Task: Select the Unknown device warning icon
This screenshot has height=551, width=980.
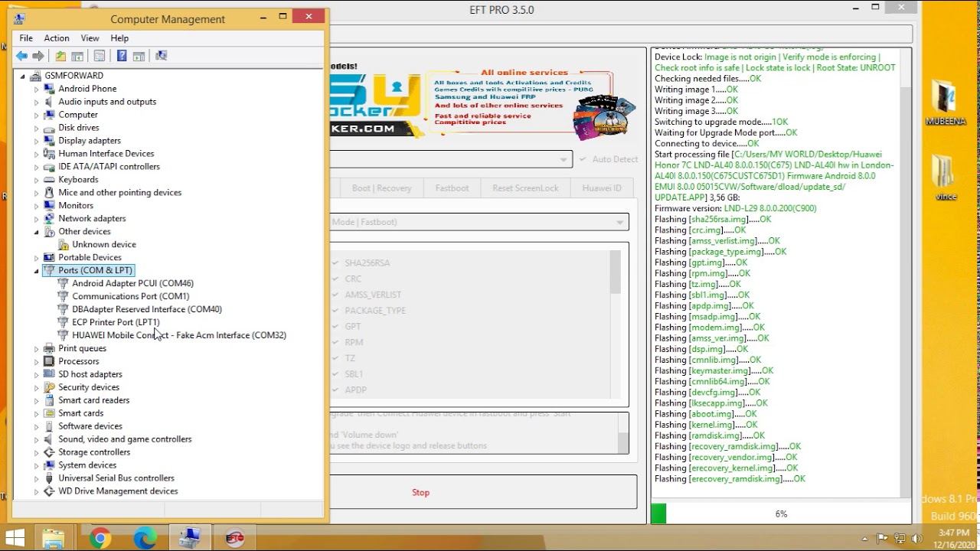Action: coord(63,245)
